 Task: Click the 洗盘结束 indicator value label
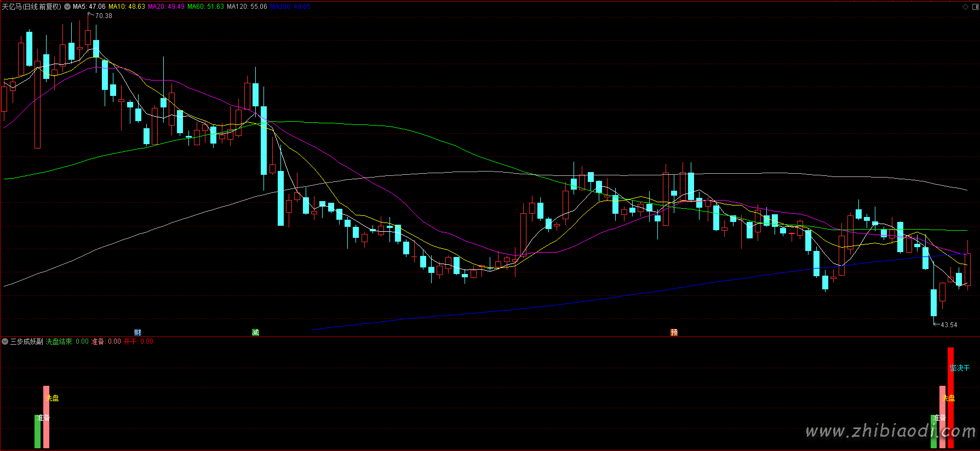pyautogui.click(x=67, y=341)
